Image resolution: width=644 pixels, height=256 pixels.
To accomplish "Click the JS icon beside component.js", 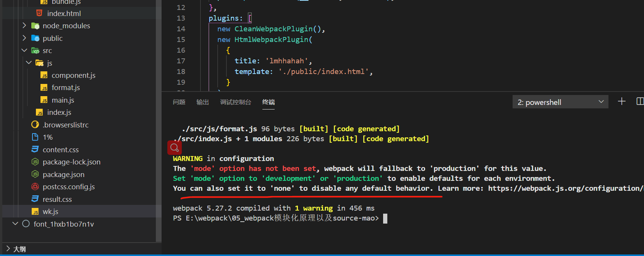I will pyautogui.click(x=44, y=75).
